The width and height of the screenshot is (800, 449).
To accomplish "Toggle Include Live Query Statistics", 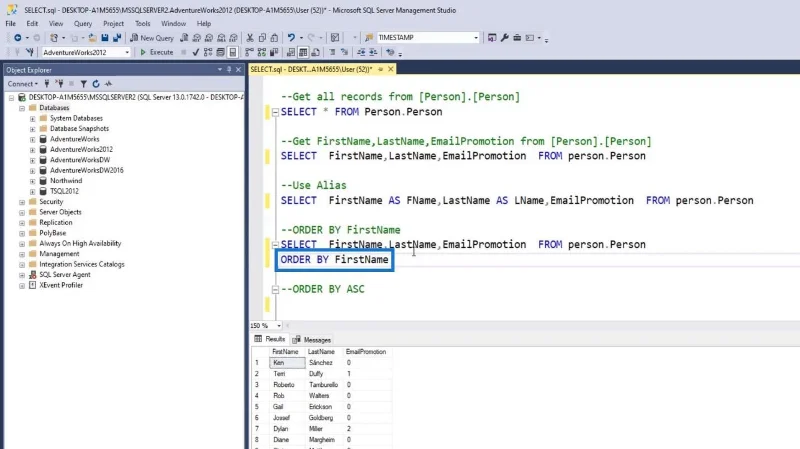I will coord(262,52).
